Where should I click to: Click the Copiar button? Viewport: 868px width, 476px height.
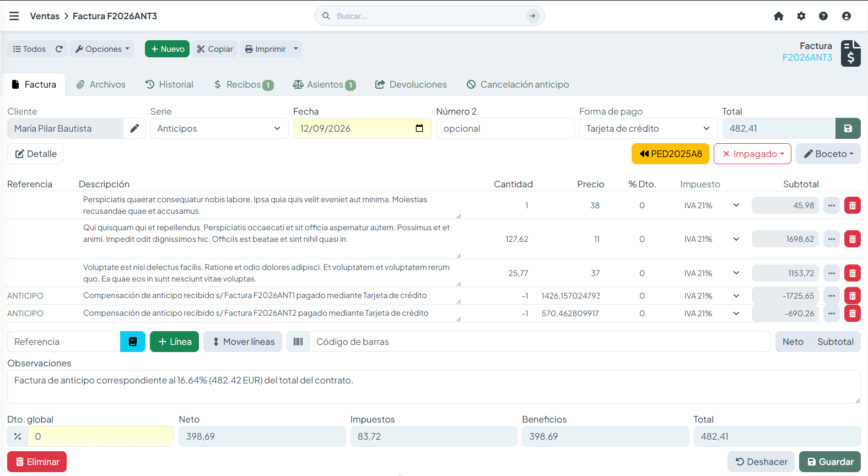(215, 49)
